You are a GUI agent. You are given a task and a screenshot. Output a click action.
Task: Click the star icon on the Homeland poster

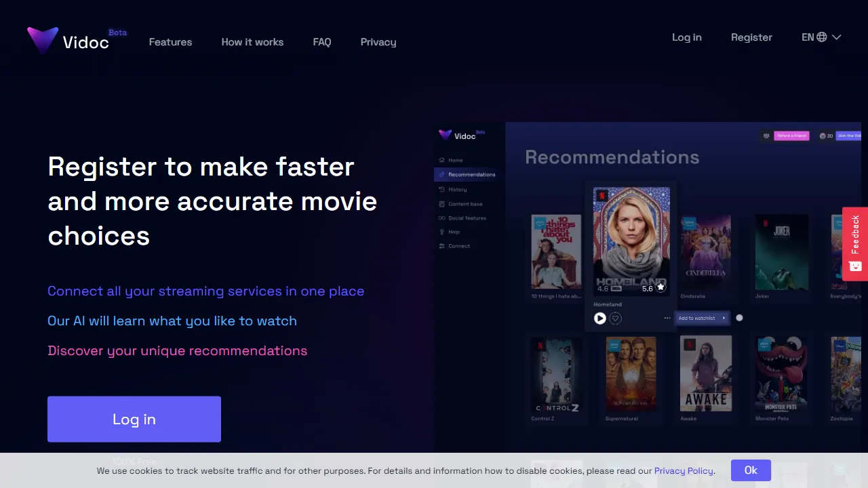pyautogui.click(x=660, y=287)
